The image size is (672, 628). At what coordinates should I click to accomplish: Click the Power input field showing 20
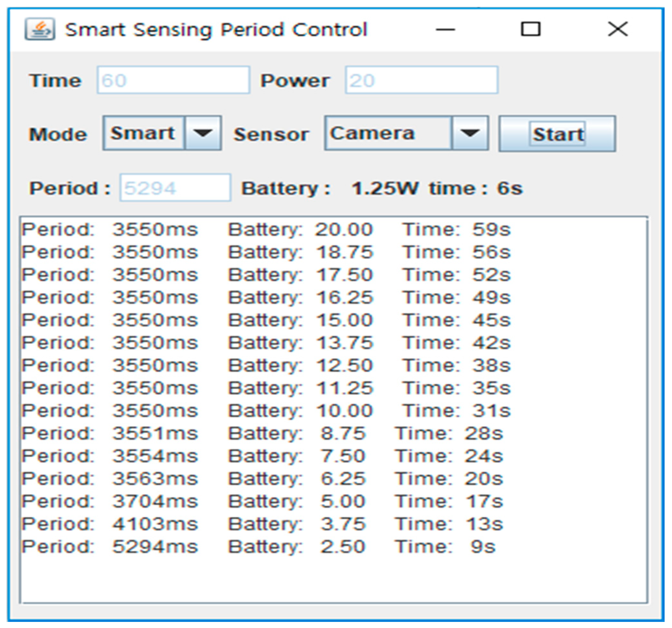coord(421,80)
